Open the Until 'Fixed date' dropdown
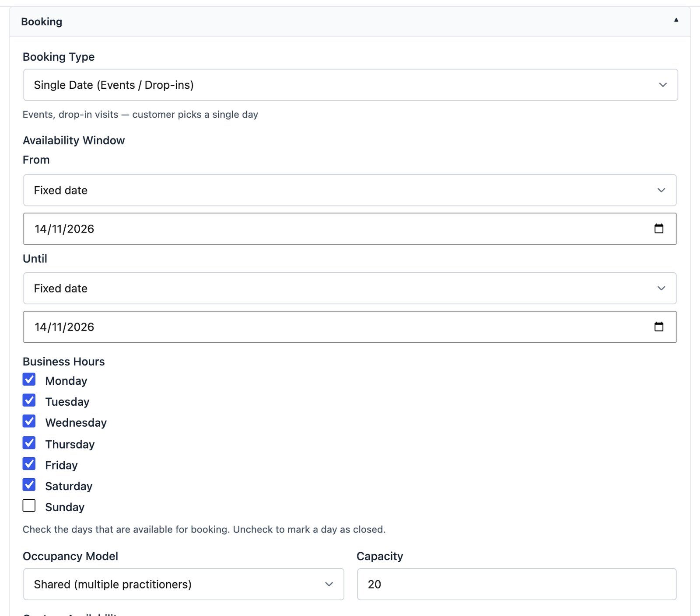 point(350,288)
